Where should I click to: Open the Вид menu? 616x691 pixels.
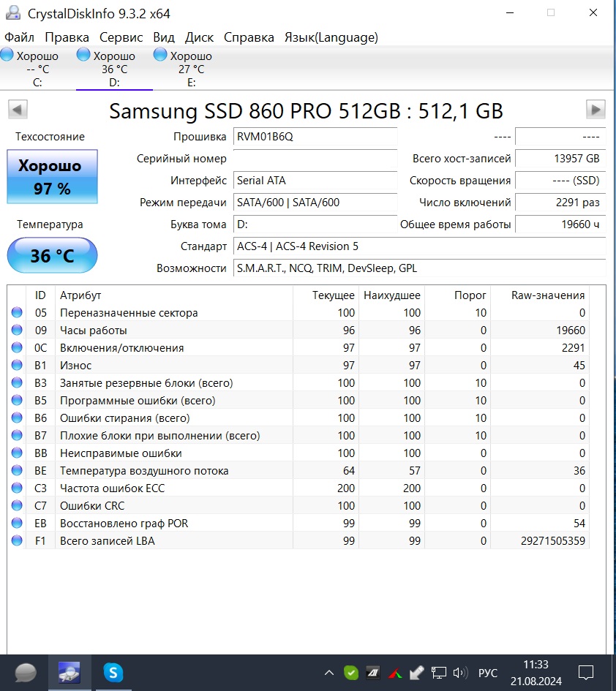(164, 37)
